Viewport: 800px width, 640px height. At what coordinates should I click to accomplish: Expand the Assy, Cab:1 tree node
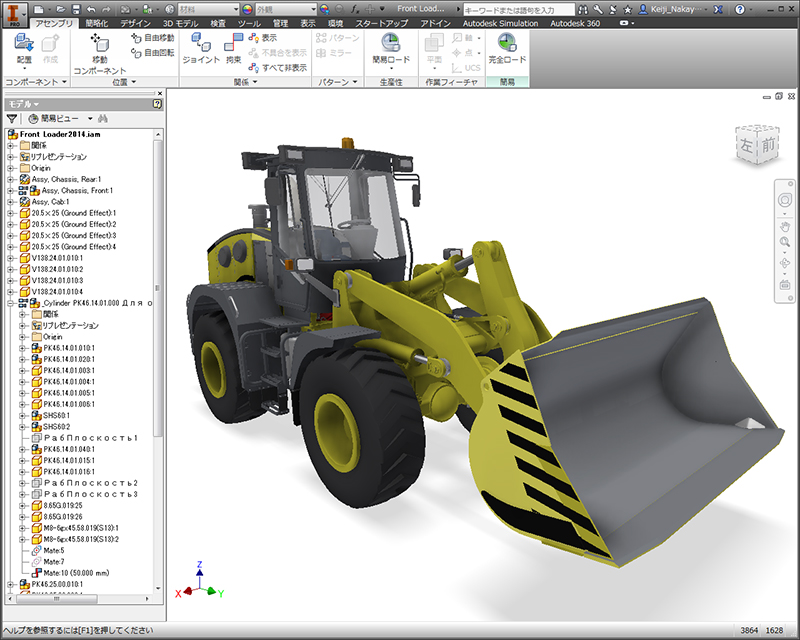coord(10,202)
